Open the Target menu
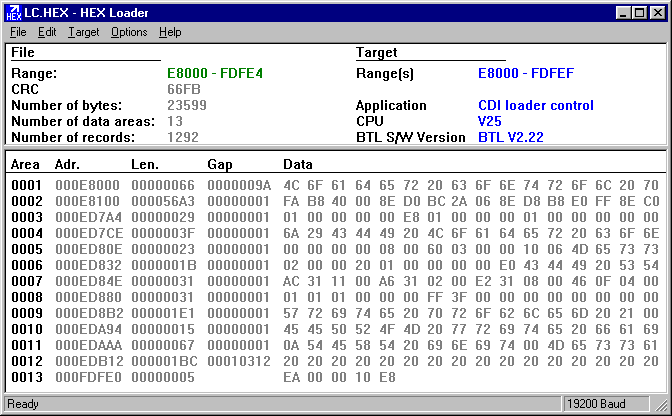The image size is (672, 416). (83, 32)
